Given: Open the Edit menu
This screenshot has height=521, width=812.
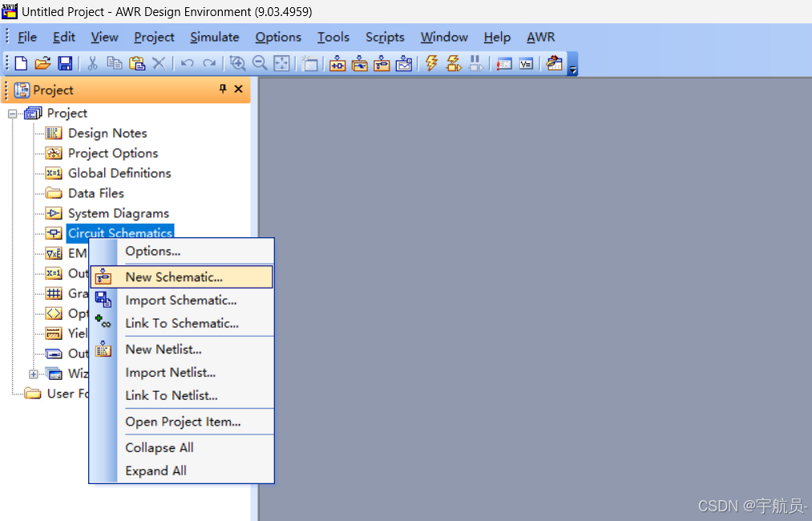Looking at the screenshot, I should (x=63, y=38).
